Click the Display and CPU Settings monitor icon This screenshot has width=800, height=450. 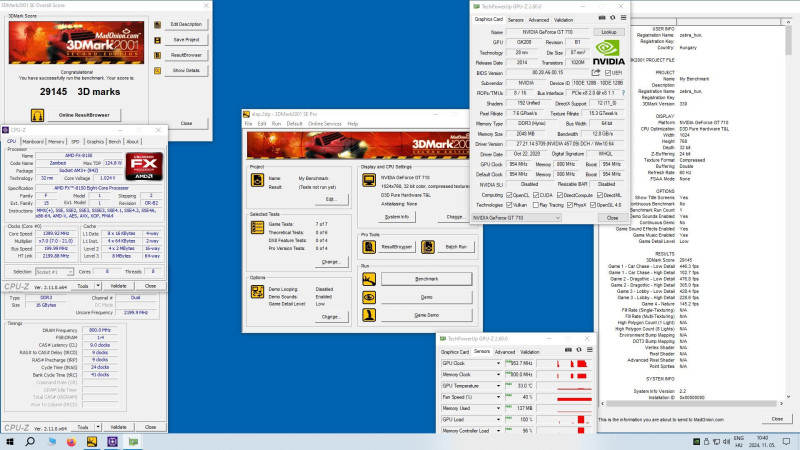(x=369, y=180)
